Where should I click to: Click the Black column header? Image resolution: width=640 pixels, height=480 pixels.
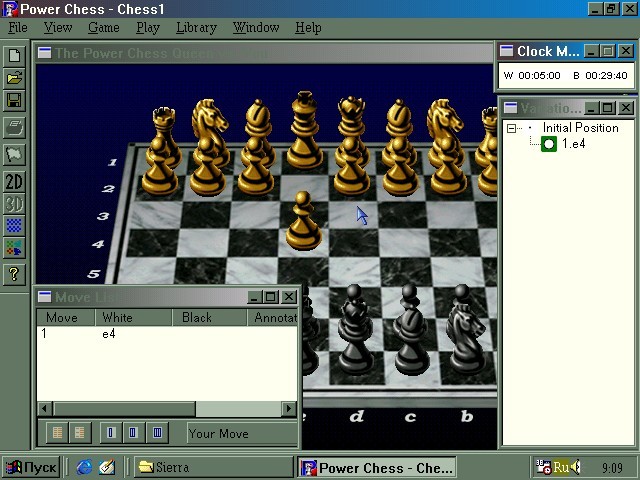(x=209, y=318)
